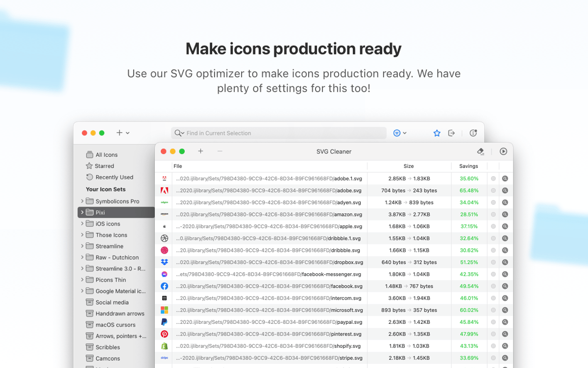This screenshot has width=588, height=368.
Task: Click the minus remove icon in SVG Cleaner
Action: [x=220, y=151]
